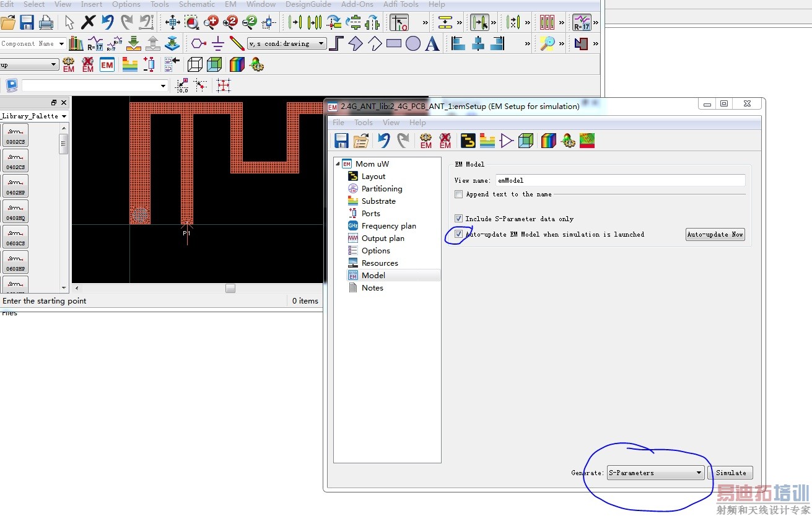Open the DesignGuide menu
The image size is (812, 516).
click(x=308, y=4)
